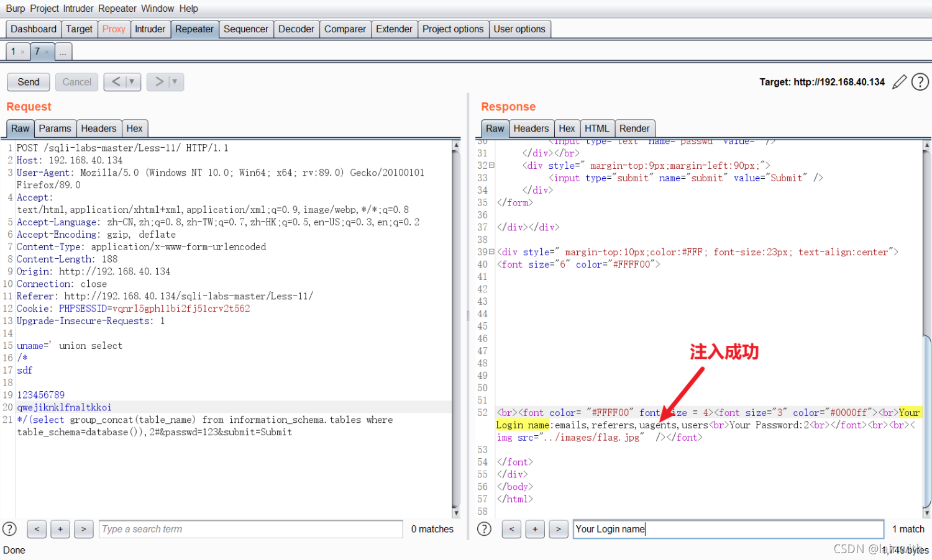This screenshot has height=560, width=932.
Task: Click the request search term field
Action: click(x=250, y=529)
